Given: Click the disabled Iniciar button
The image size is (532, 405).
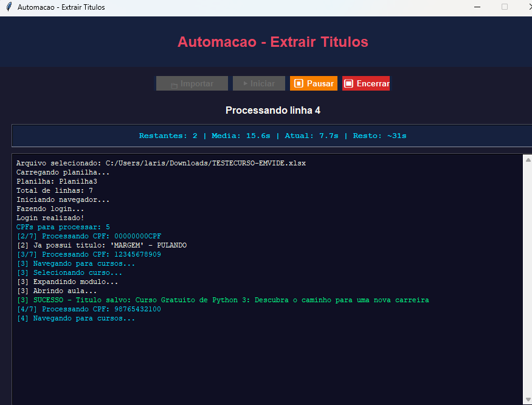Looking at the screenshot, I should coord(259,83).
